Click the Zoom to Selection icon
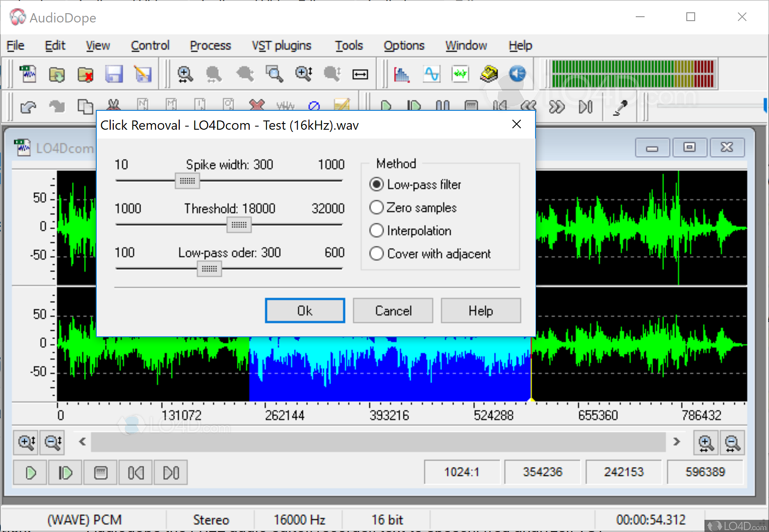This screenshot has height=532, width=769. 275,74
